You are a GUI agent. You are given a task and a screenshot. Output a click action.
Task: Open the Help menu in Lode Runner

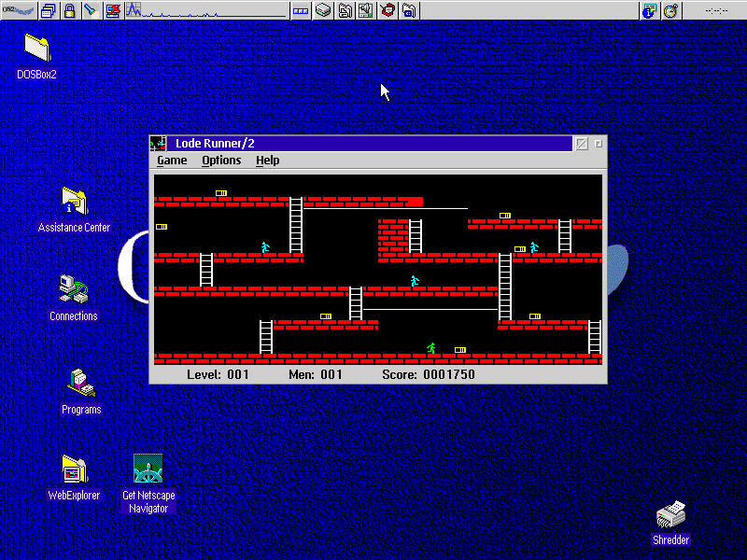(267, 161)
